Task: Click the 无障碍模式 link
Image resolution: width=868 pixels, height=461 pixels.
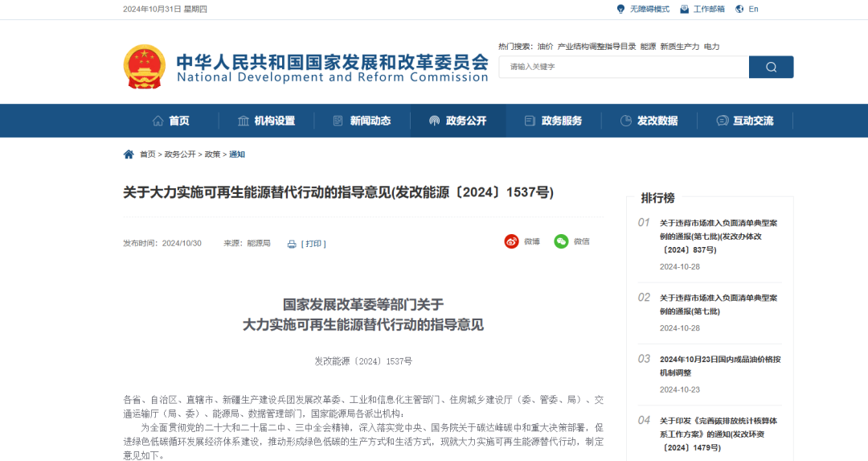Action: pos(649,9)
